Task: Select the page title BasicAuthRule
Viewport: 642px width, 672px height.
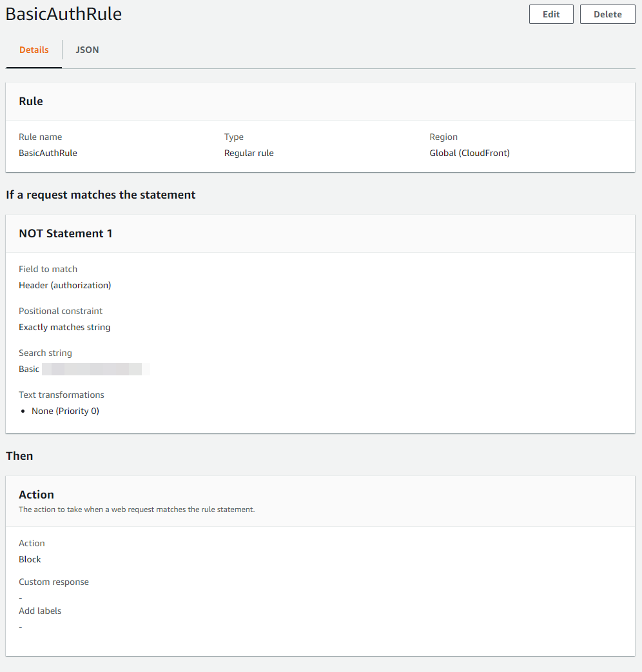Action: tap(63, 14)
